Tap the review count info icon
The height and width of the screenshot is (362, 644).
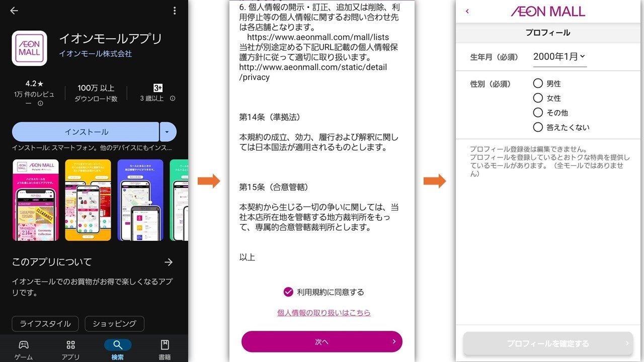click(40, 103)
